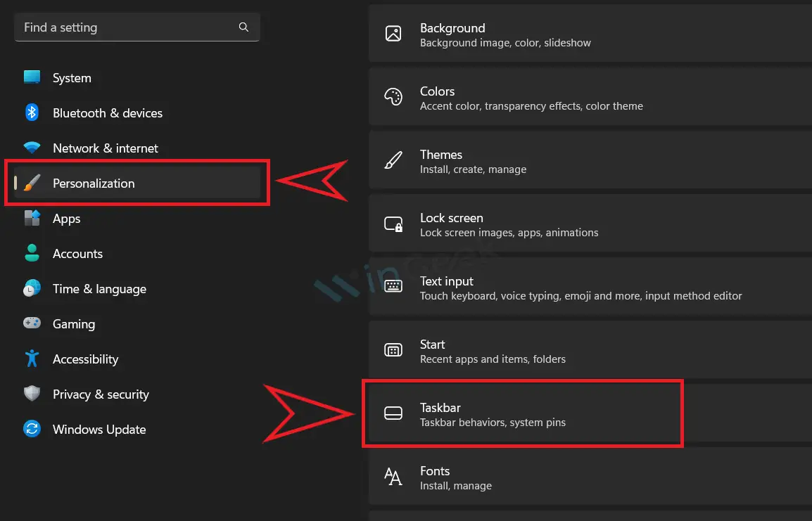The width and height of the screenshot is (812, 521).
Task: Select the Personalization label
Action: coord(94,184)
